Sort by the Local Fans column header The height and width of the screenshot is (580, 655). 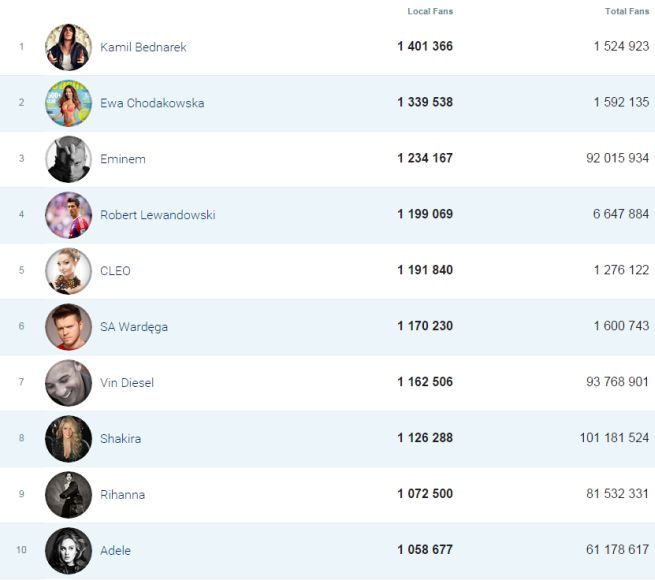coord(430,11)
